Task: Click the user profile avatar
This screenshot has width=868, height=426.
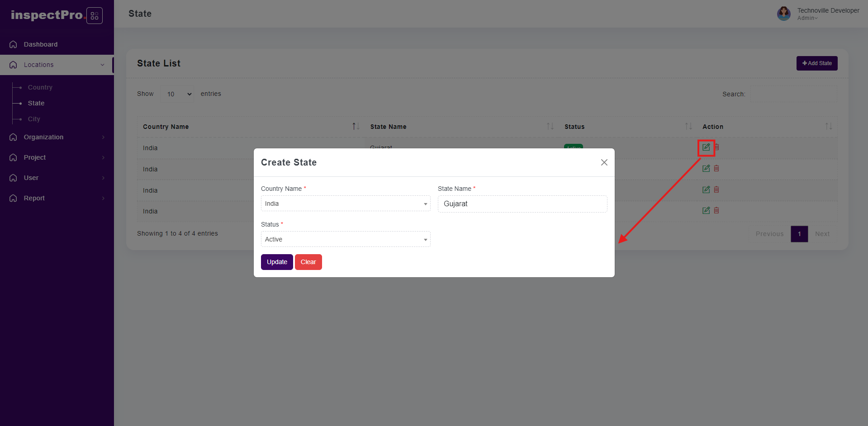Action: click(783, 14)
